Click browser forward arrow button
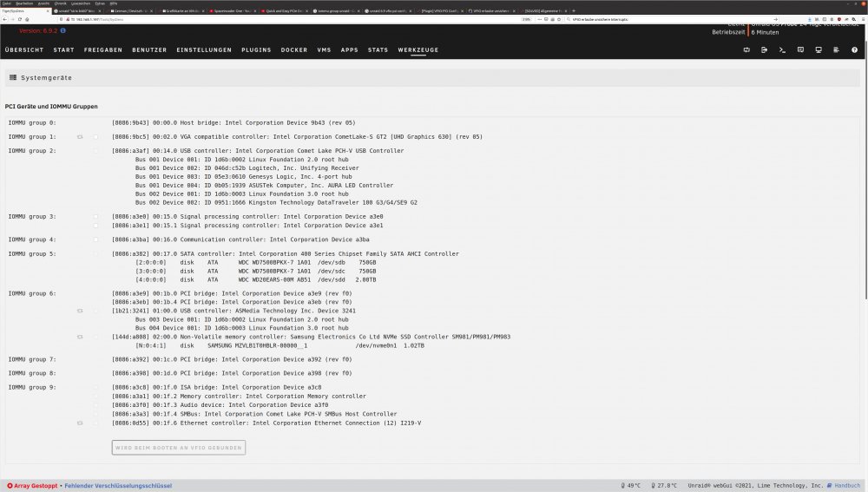This screenshot has width=868, height=492. [11, 19]
